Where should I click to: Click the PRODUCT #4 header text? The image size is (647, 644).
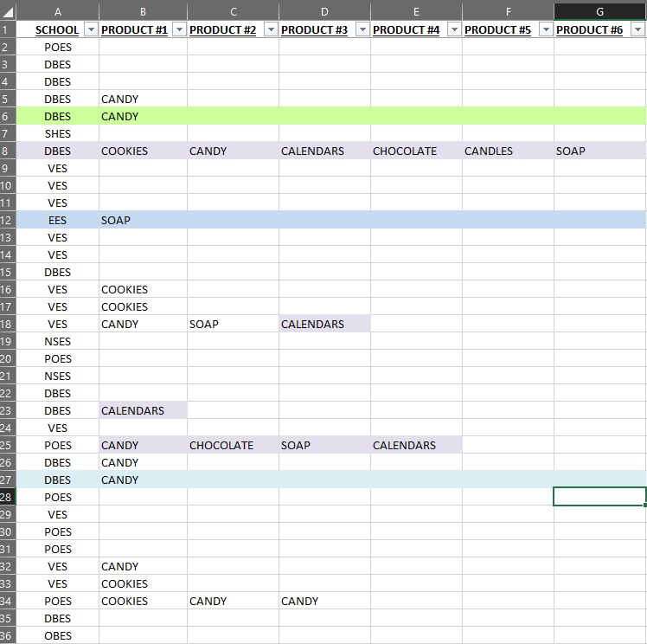[x=406, y=29]
